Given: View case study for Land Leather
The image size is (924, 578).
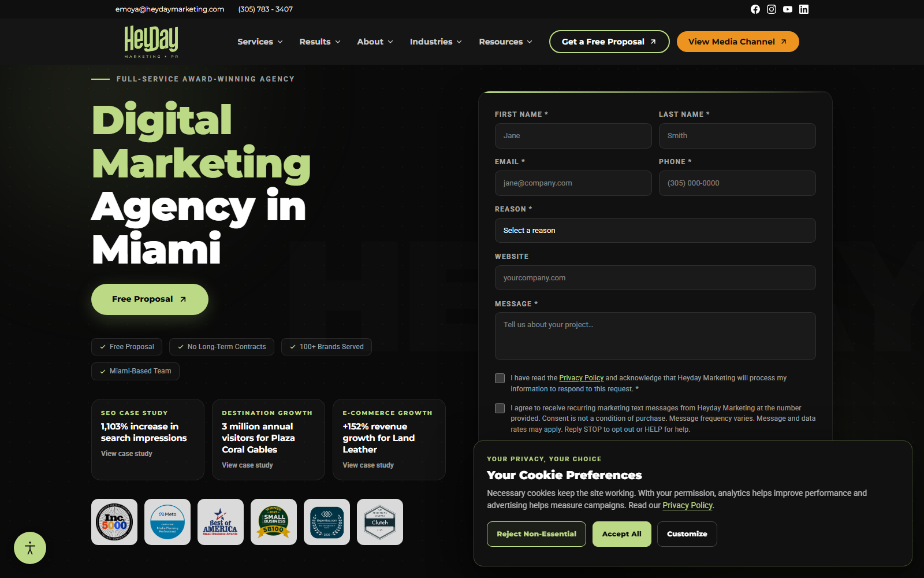Looking at the screenshot, I should tap(368, 465).
